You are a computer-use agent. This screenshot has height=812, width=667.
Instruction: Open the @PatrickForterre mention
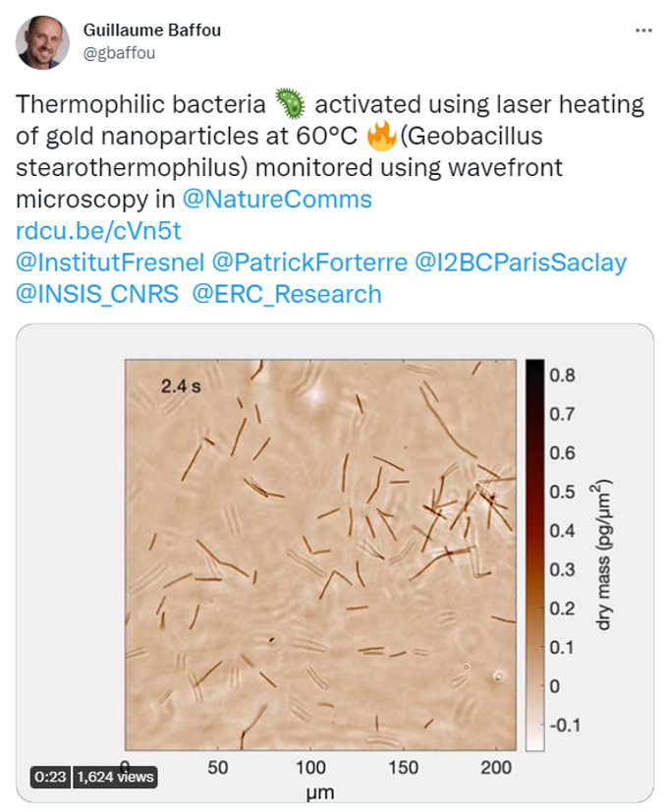coord(310,262)
